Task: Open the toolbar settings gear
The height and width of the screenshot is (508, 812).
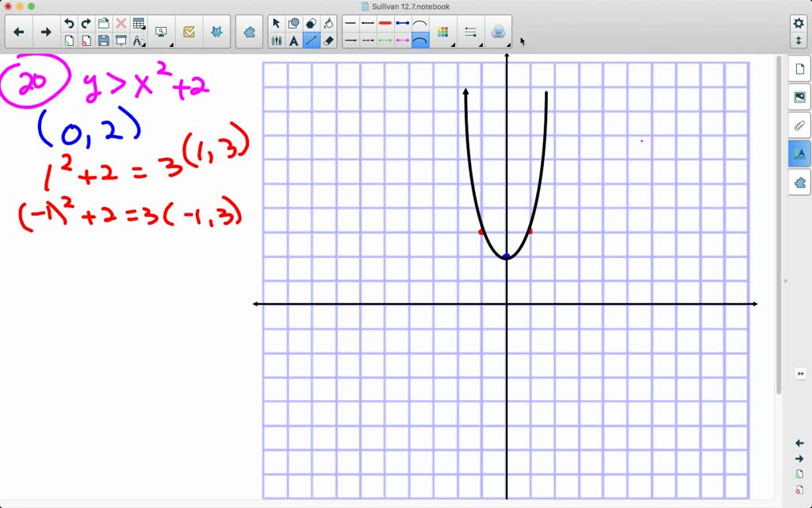Action: [x=798, y=23]
